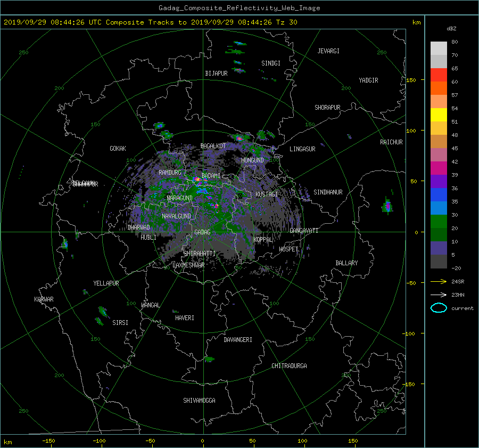The image size is (479, 448).
Task: Click the intense echo cell beside BADAMI label
Action: [198, 180]
